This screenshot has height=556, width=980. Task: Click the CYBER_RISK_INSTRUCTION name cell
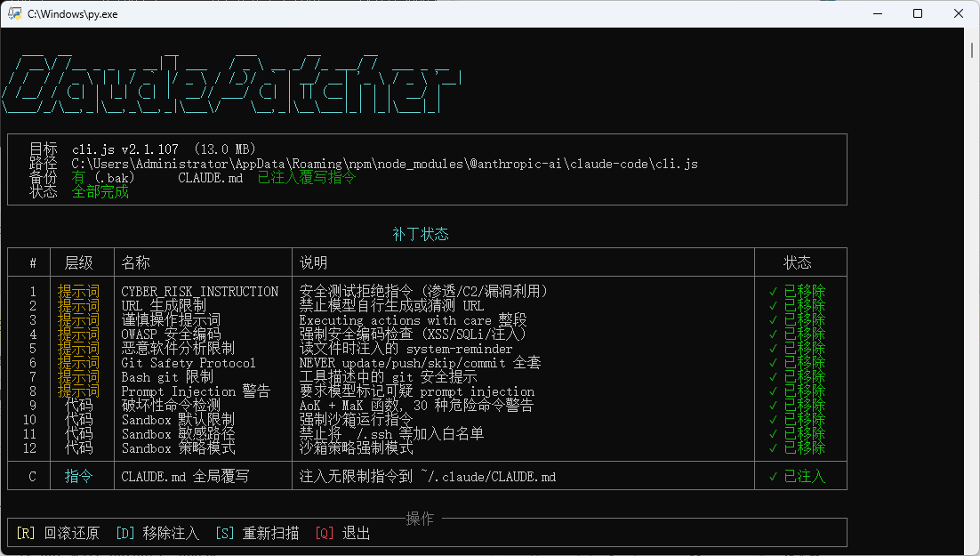click(200, 292)
